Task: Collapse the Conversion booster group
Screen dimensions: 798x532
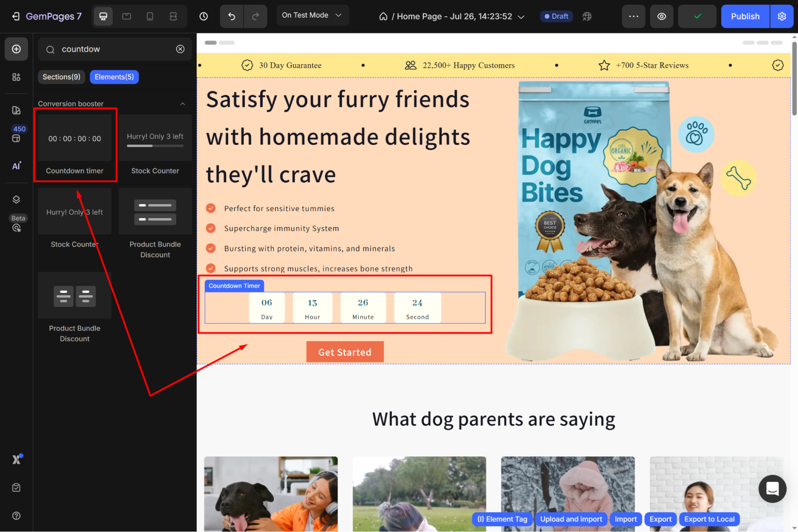Action: click(182, 104)
